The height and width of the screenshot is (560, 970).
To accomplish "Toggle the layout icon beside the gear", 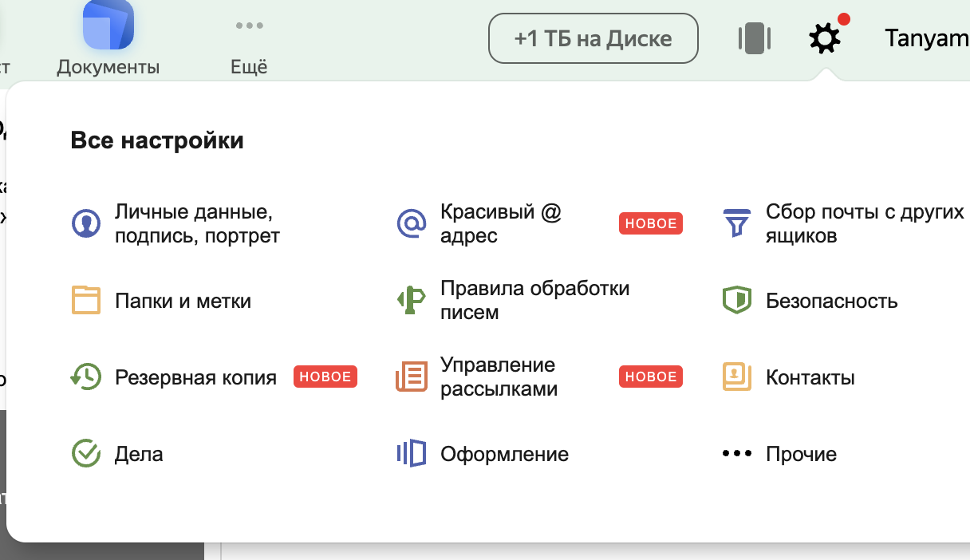I will pyautogui.click(x=754, y=38).
